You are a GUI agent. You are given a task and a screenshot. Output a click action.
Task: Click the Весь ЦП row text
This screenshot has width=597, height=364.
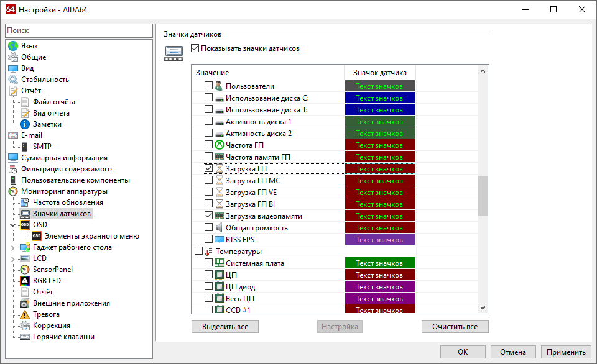pos(240,299)
